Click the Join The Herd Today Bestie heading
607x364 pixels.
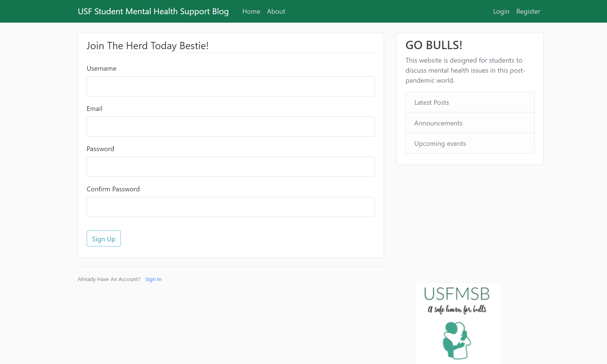point(147,46)
